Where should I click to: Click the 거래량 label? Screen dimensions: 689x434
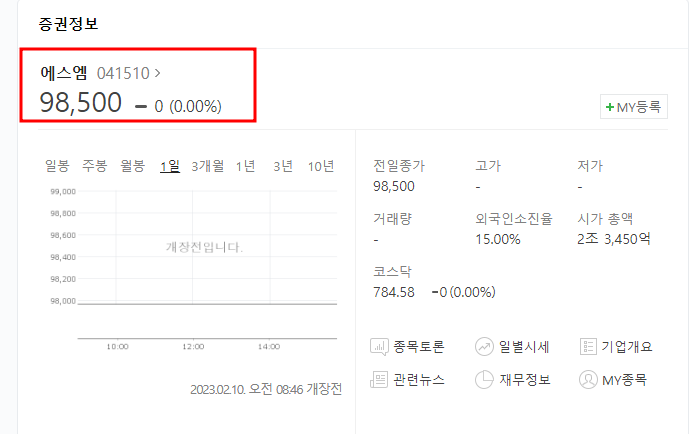point(392,218)
